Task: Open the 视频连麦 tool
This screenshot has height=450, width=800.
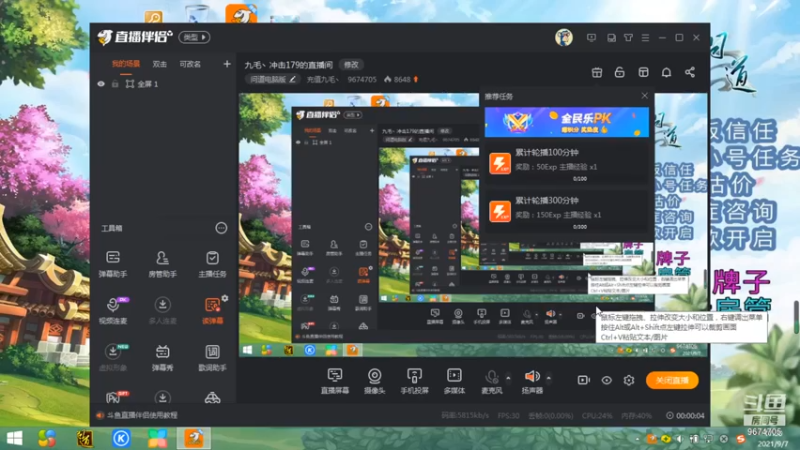Action: pyautogui.click(x=113, y=310)
